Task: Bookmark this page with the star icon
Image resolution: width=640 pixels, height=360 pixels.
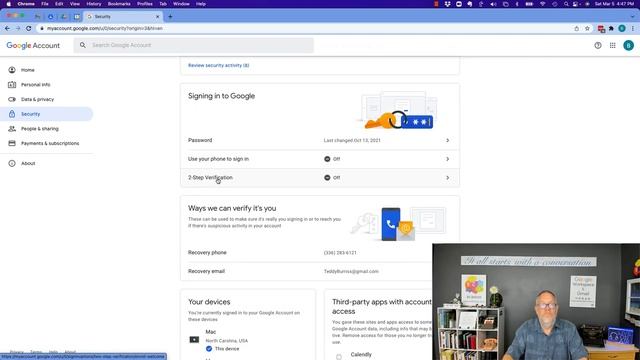Action: tap(587, 29)
